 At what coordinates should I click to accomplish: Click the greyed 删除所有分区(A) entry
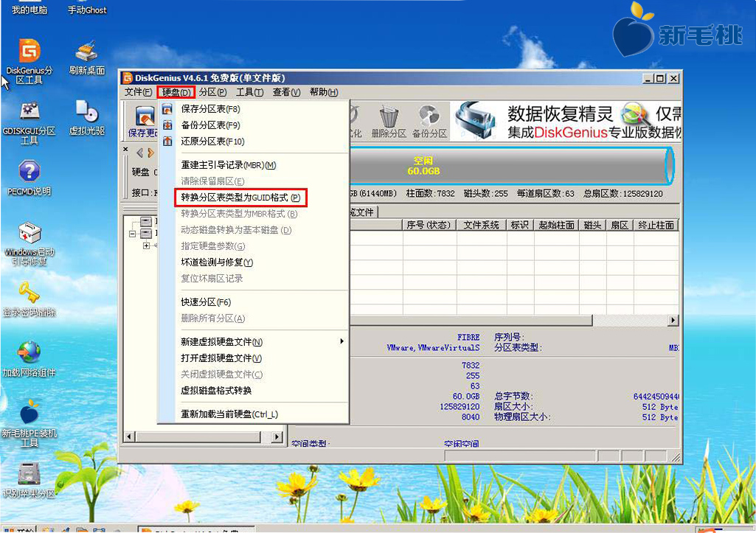point(254,318)
